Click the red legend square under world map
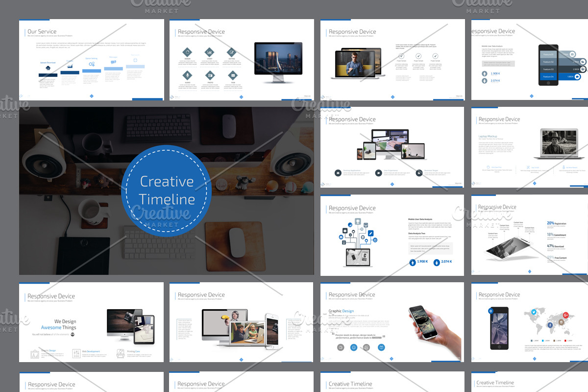Viewport: 588px width, 392px height. click(565, 340)
